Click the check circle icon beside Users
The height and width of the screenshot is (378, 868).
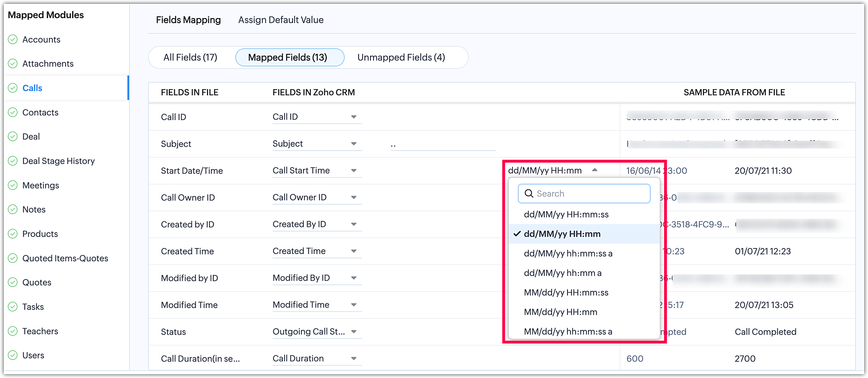pyautogui.click(x=13, y=355)
